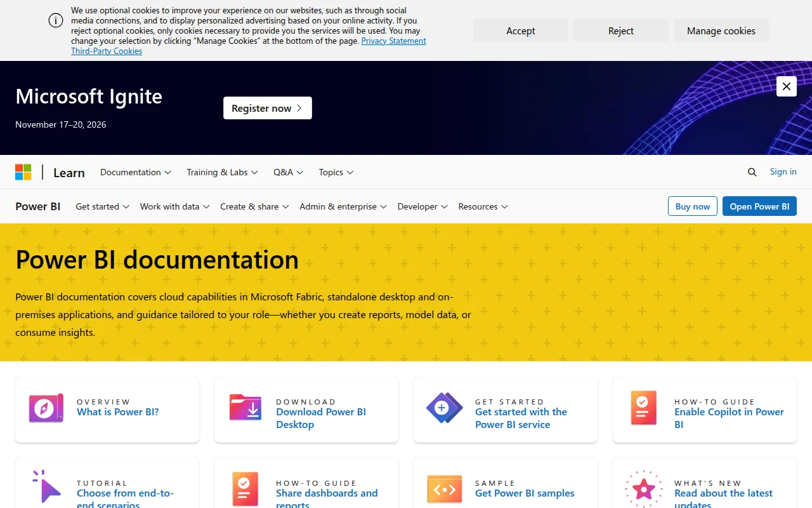
Task: Click the Download Power BI Desktop folder icon
Action: point(246,408)
